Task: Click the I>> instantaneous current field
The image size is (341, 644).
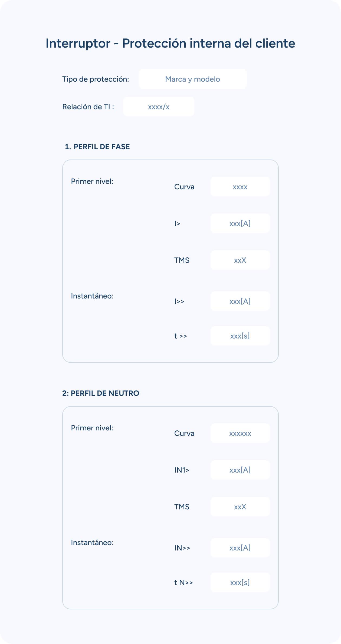Action: click(x=240, y=301)
